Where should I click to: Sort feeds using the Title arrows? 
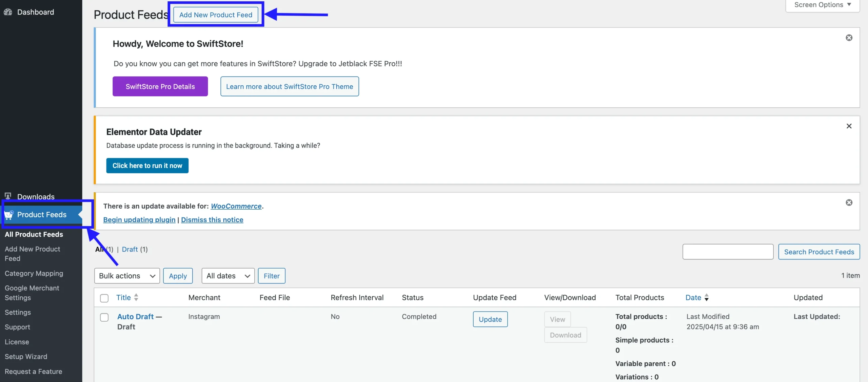(136, 297)
